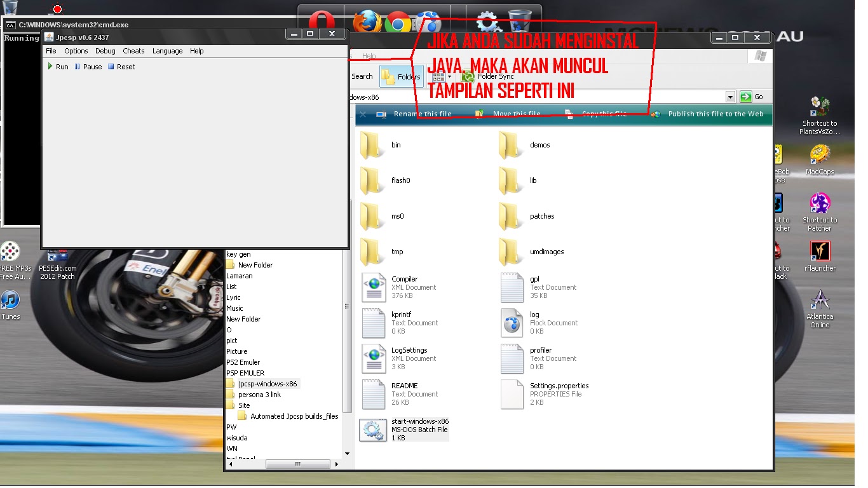Viewport: 868px width, 488px height.
Task: Open iTunes desktop shortcut
Action: pyautogui.click(x=10, y=305)
